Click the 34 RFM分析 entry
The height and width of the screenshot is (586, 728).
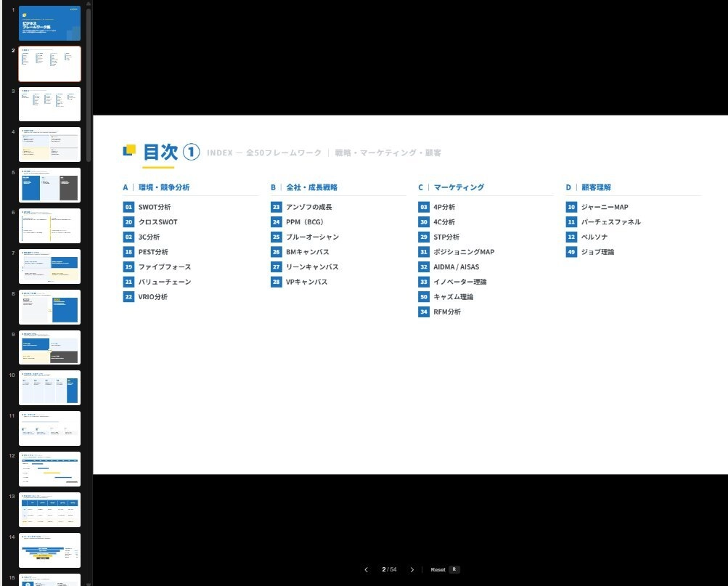[x=440, y=312]
